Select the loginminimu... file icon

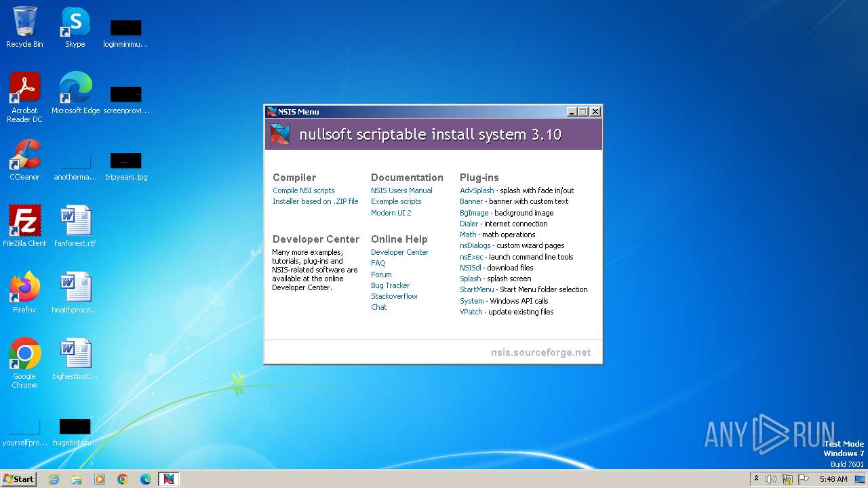point(126,32)
